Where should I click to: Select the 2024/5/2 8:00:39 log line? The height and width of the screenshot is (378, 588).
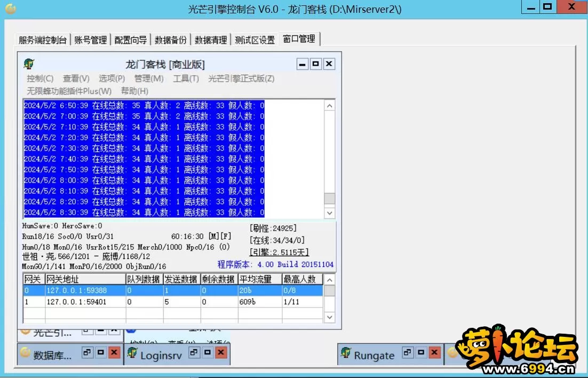(x=144, y=180)
